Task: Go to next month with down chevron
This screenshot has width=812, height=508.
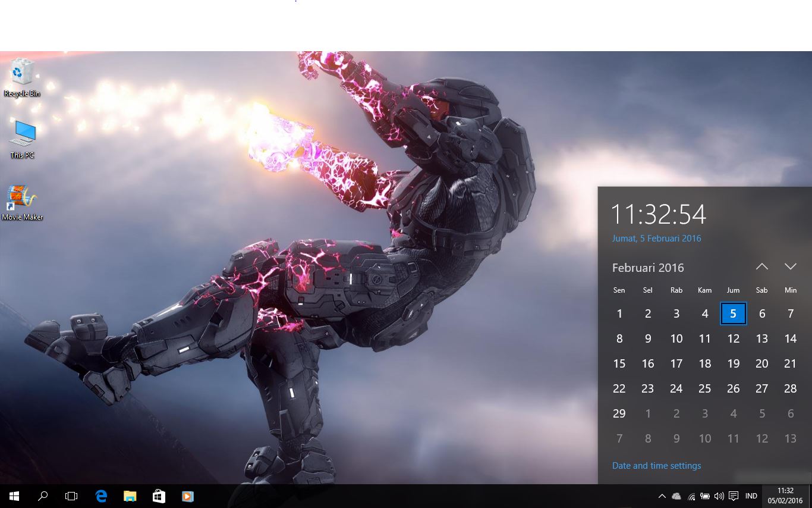Action: click(x=790, y=266)
